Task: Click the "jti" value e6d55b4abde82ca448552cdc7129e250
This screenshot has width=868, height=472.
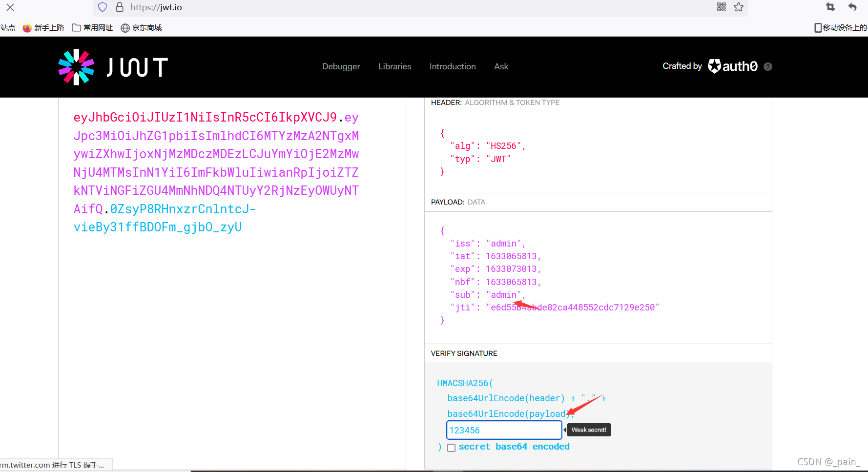Action: [x=573, y=308]
